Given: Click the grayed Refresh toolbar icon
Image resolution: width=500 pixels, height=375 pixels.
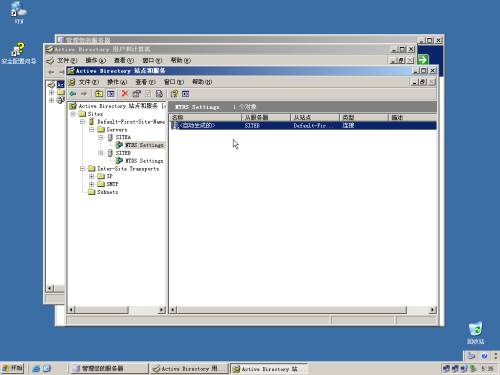Looking at the screenshot, I should click(148, 94).
